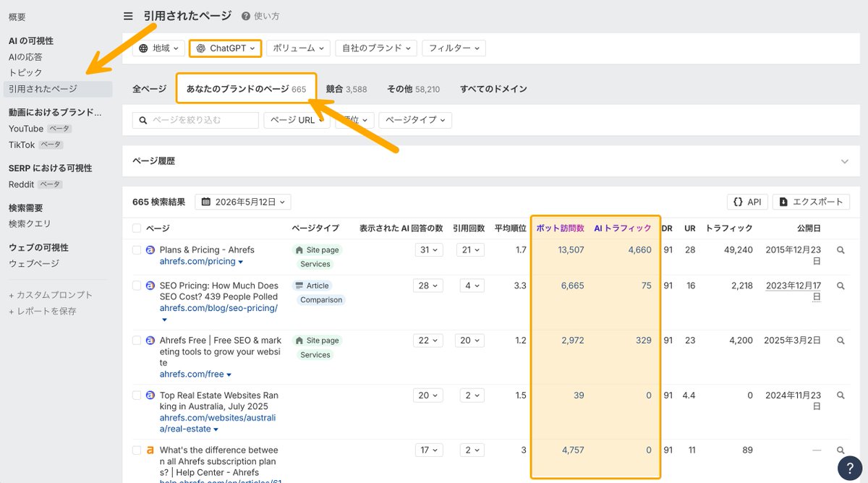Open the フィルター dropdown

coord(454,48)
